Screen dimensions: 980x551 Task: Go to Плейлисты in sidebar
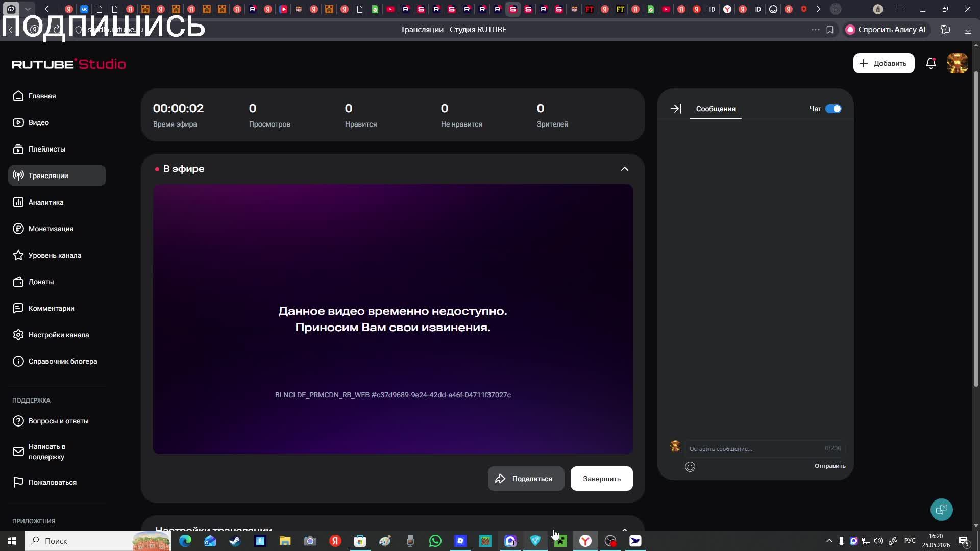coord(39,149)
